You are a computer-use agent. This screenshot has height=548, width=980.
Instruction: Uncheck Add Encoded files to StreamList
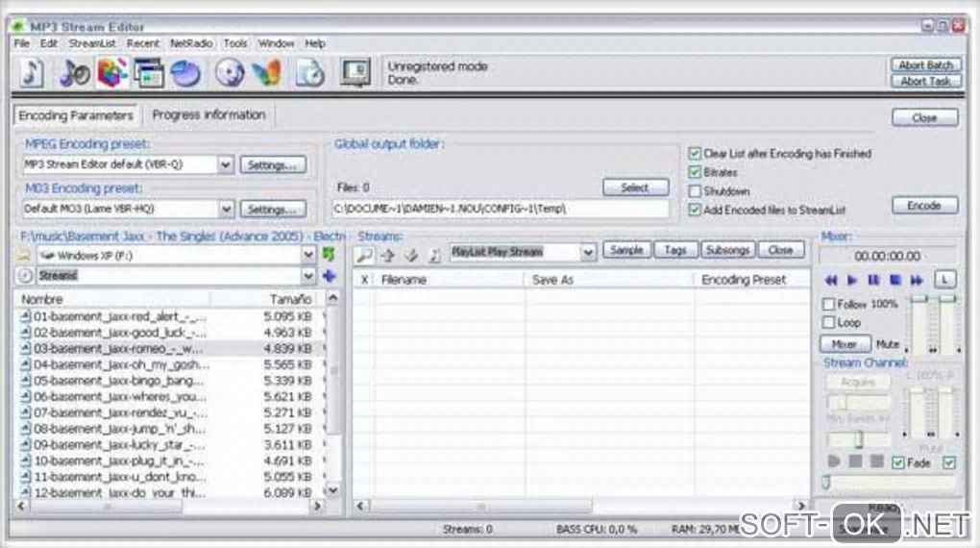(695, 210)
